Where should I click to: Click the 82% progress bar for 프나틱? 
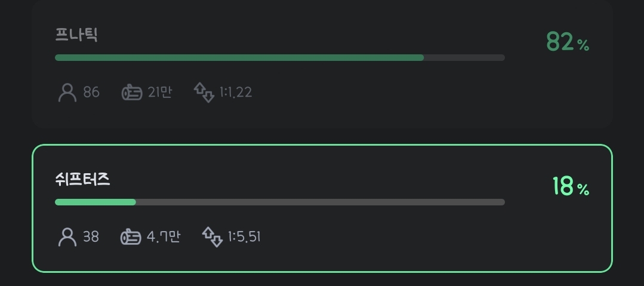point(280,57)
